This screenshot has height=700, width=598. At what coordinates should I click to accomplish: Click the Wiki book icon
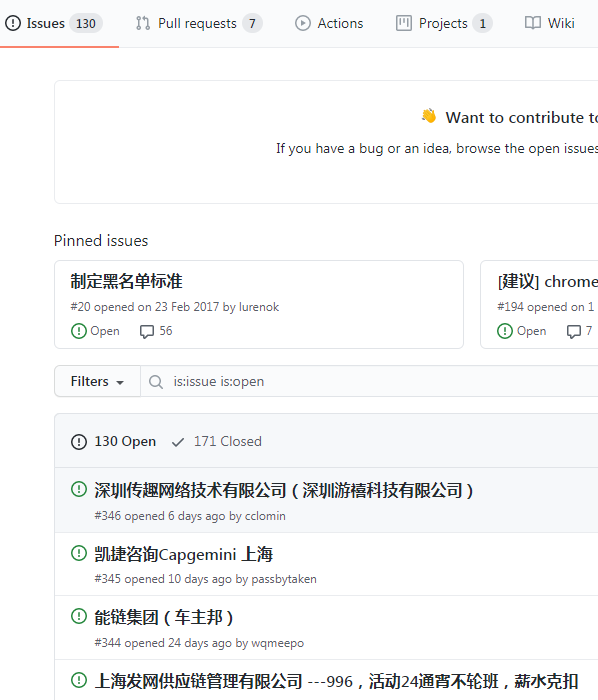pyautogui.click(x=533, y=23)
